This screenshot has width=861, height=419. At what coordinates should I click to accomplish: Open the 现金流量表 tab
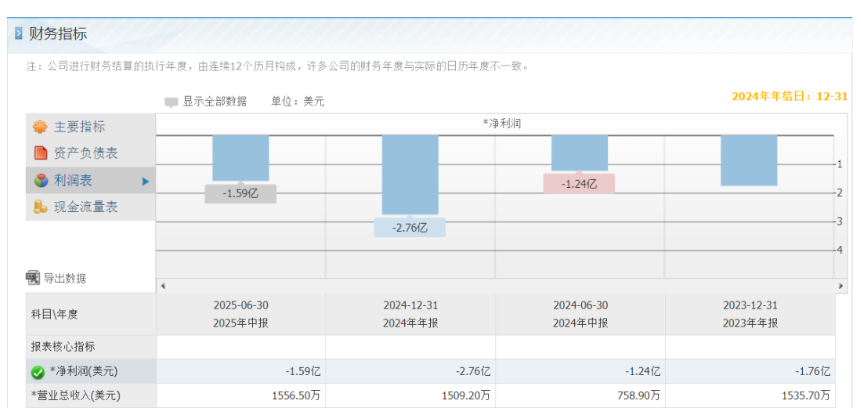(x=91, y=207)
